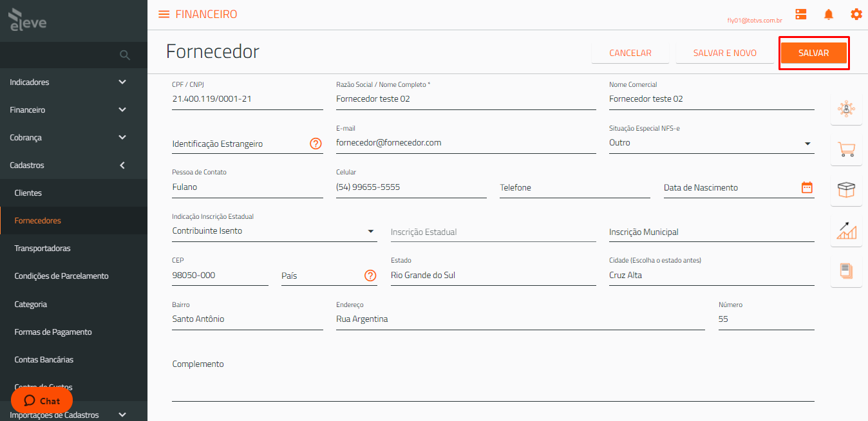
Task: Go to Clientes in sidebar
Action: pos(73,193)
